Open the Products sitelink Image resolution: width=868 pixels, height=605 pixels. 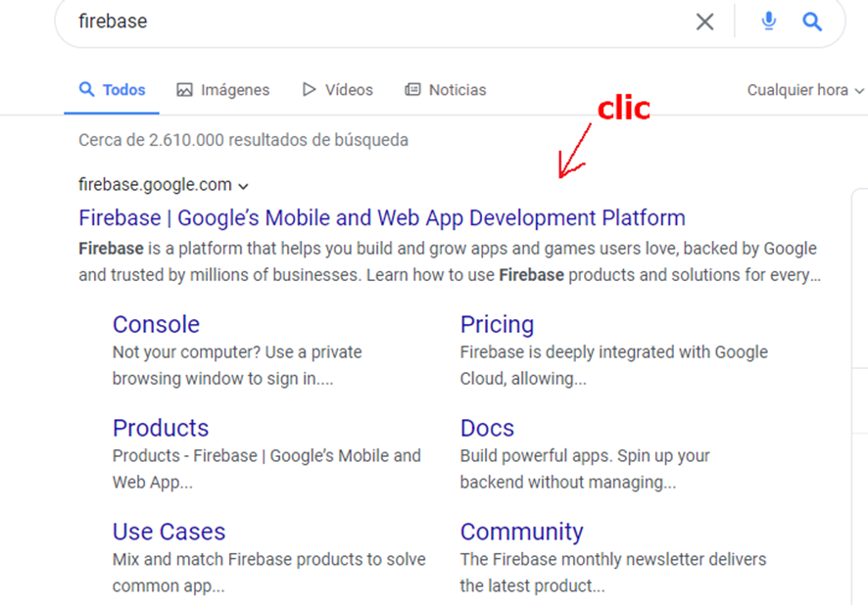161,428
